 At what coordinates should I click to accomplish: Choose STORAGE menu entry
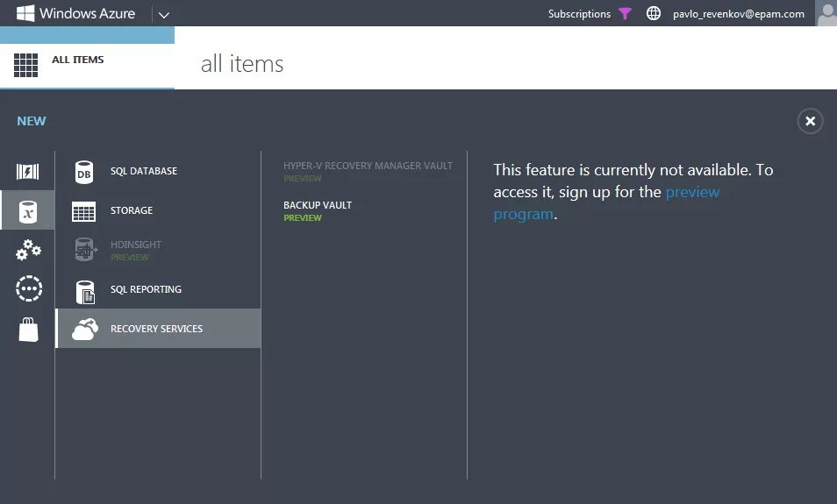point(158,210)
